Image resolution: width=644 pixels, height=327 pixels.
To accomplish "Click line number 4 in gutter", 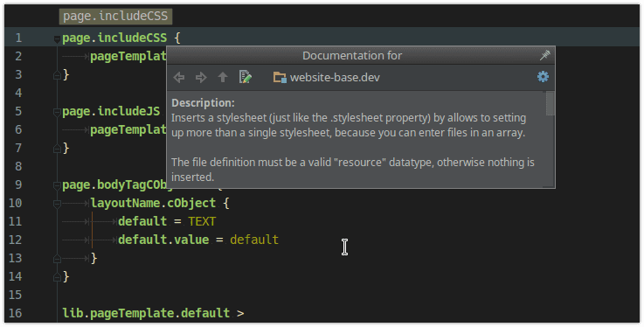I will point(18,93).
